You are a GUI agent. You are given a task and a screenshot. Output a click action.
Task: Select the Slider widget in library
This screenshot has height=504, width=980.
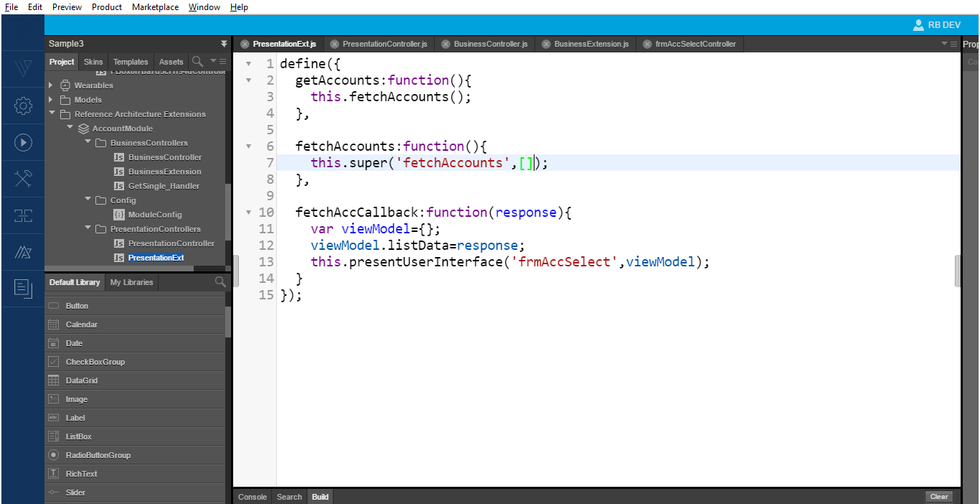[x=135, y=493]
